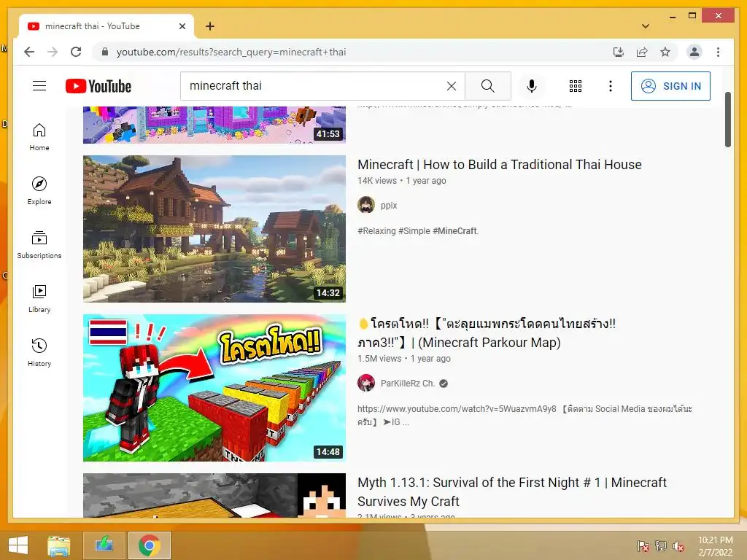The width and height of the screenshot is (747, 560).
Task: Open the YouTube hamburger guide menu
Action: [39, 86]
